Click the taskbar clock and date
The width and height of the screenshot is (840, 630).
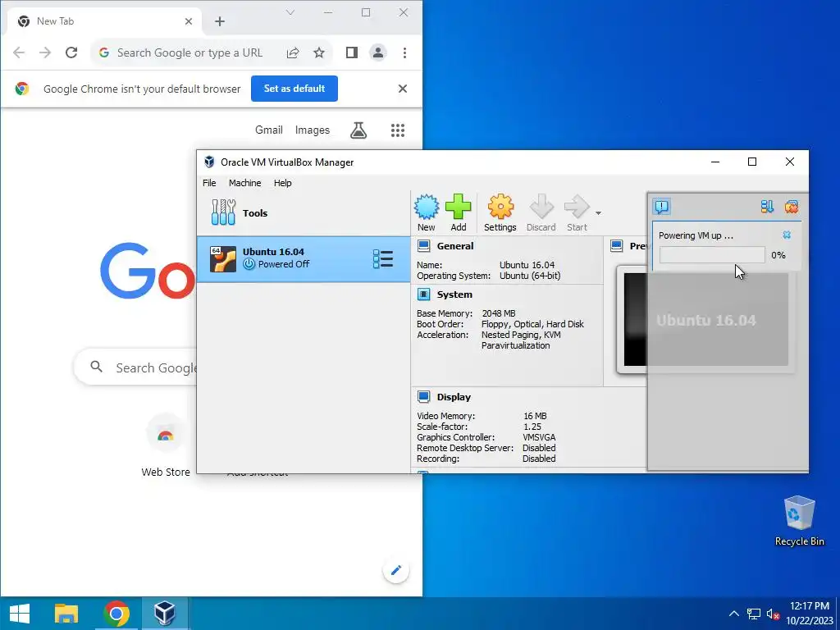click(810, 614)
